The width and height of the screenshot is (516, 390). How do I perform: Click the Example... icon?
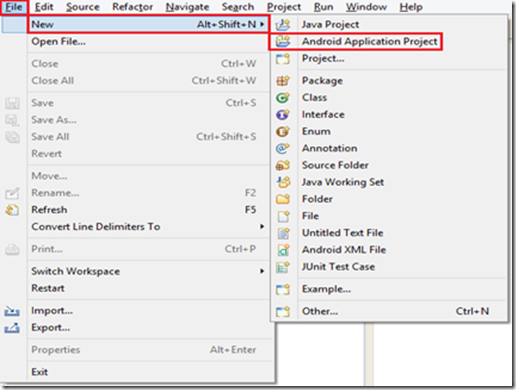283,289
